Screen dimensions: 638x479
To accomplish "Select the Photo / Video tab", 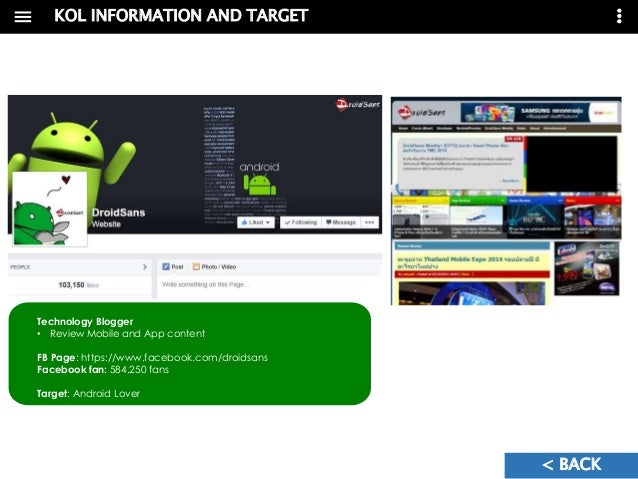I will click(x=214, y=267).
